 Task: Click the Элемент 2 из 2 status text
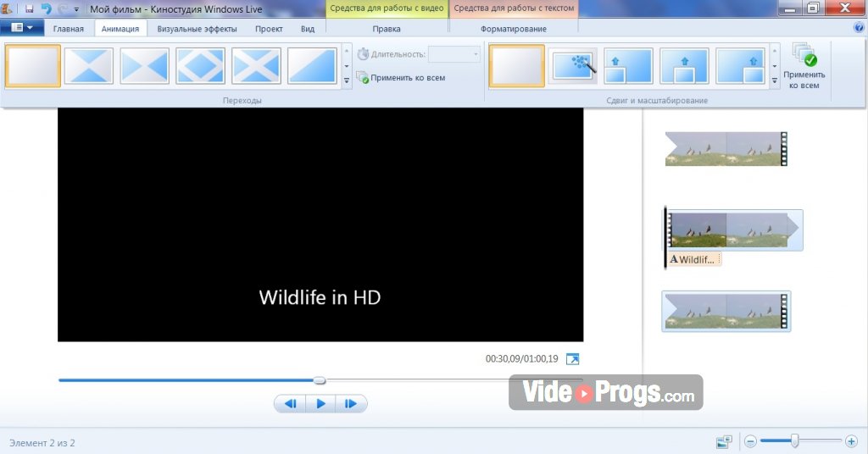[42, 443]
